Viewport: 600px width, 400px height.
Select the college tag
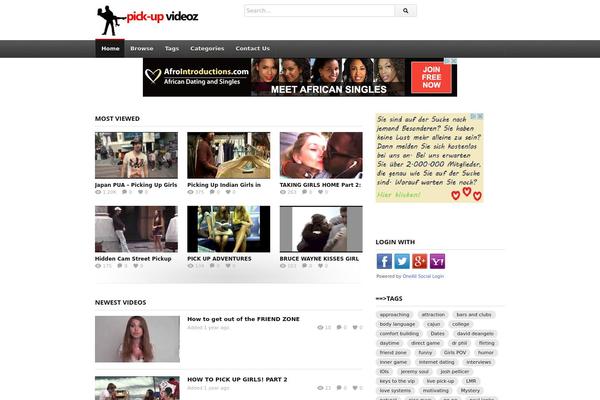click(x=460, y=324)
